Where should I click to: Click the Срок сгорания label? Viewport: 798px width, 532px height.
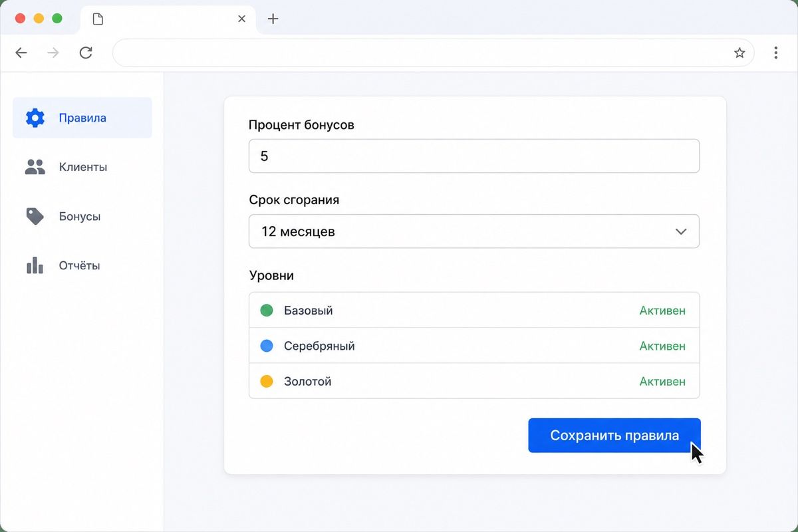point(294,200)
